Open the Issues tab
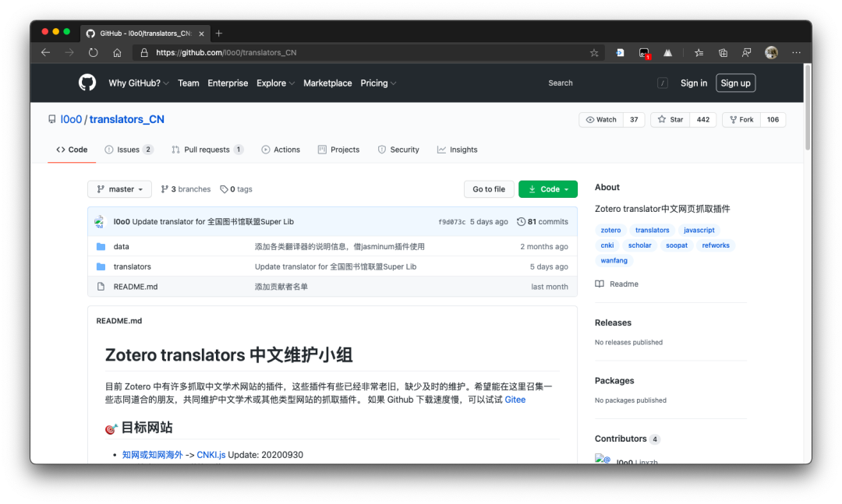Screen dimensions: 842x504 click(x=129, y=150)
